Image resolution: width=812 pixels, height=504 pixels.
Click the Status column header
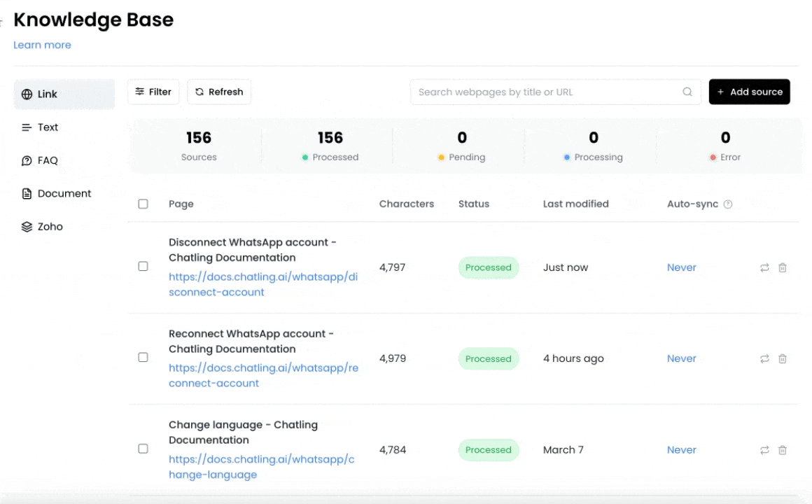click(474, 204)
